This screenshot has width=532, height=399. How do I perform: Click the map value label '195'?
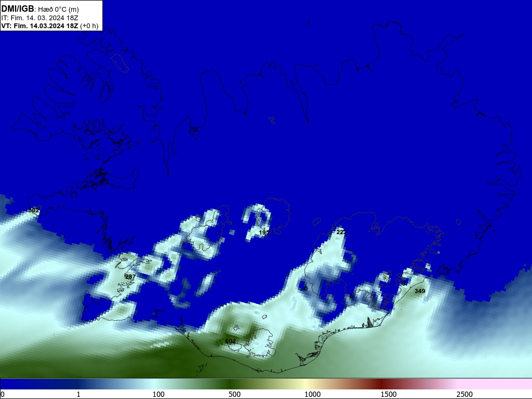tap(264, 232)
